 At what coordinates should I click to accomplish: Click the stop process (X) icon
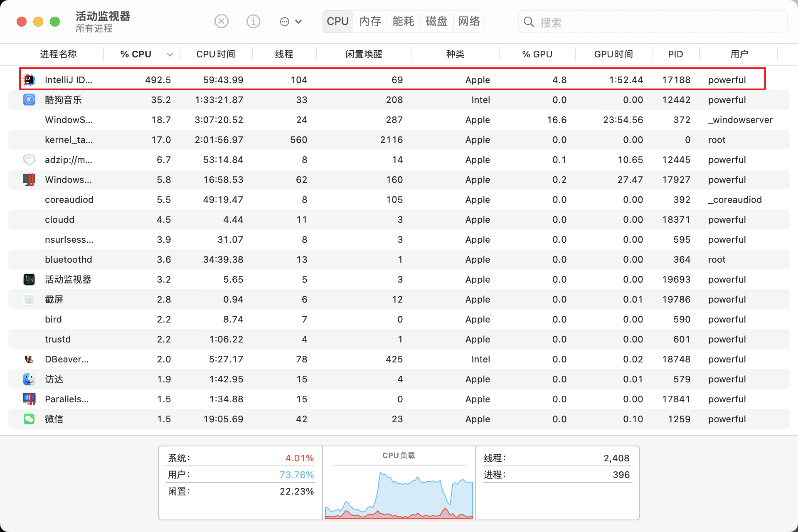(x=222, y=21)
